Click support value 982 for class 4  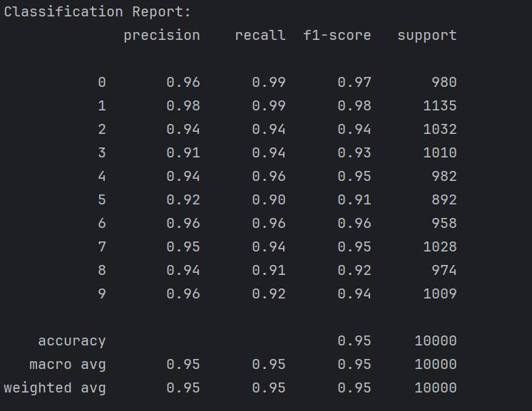point(444,177)
